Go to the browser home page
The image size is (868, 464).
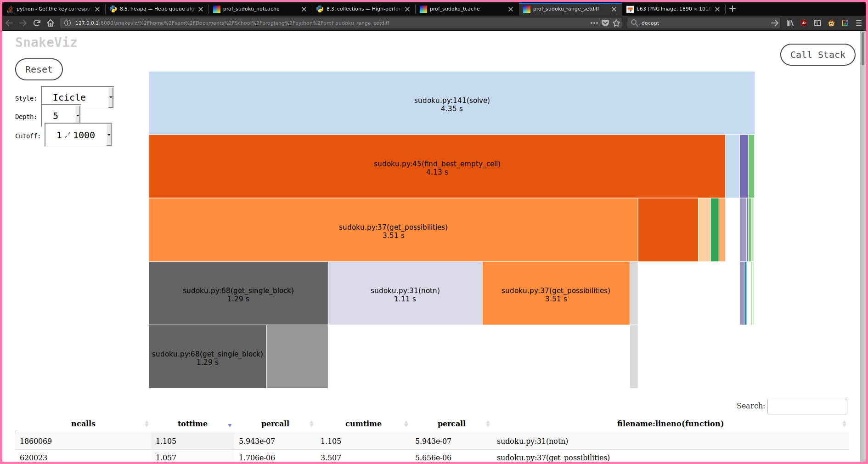51,23
